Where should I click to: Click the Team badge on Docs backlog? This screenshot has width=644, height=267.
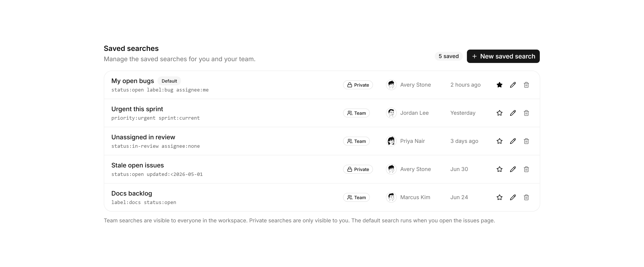coord(356,197)
